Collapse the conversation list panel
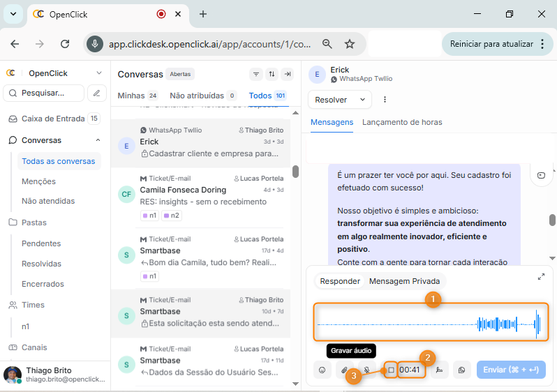 pos(288,75)
